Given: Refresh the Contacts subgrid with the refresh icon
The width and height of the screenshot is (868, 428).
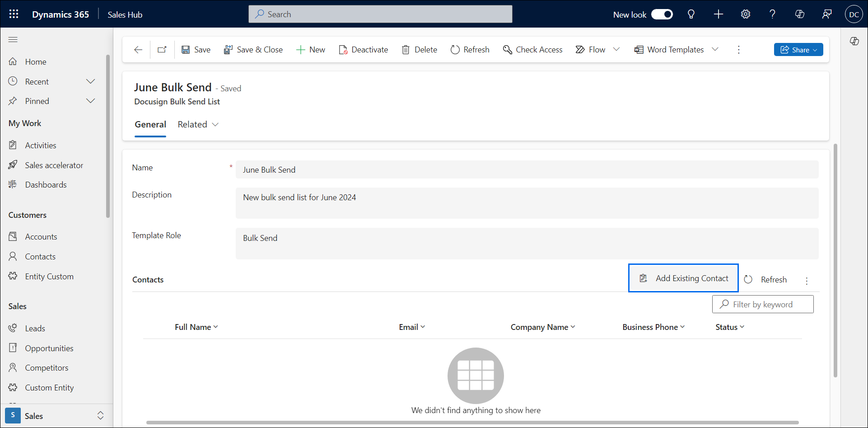Looking at the screenshot, I should [749, 279].
